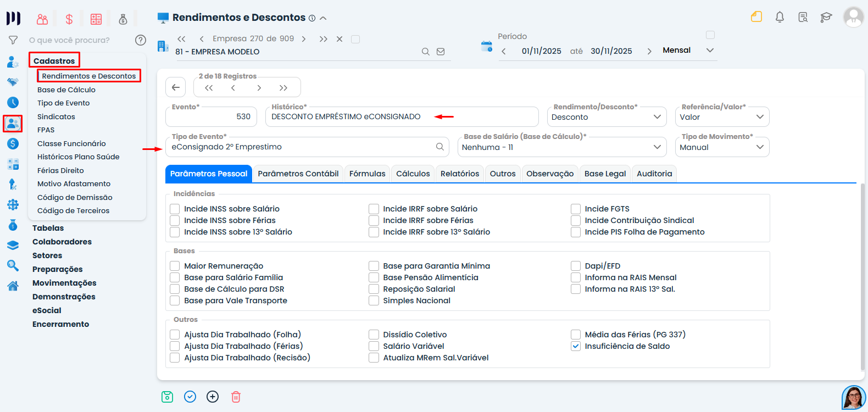
Task: Click the filter funnel icon in sidebar
Action: (x=13, y=40)
